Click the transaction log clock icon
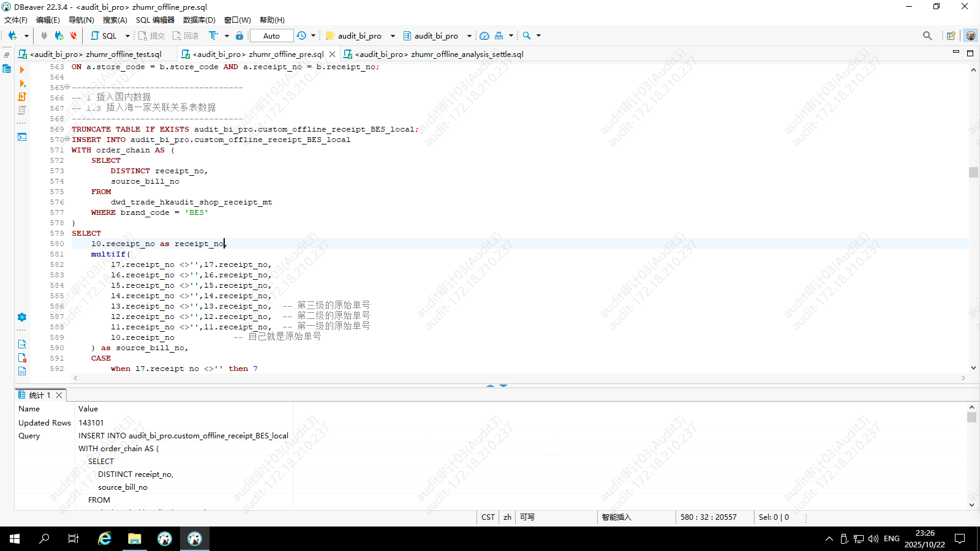The height and width of the screenshot is (551, 980). click(301, 36)
